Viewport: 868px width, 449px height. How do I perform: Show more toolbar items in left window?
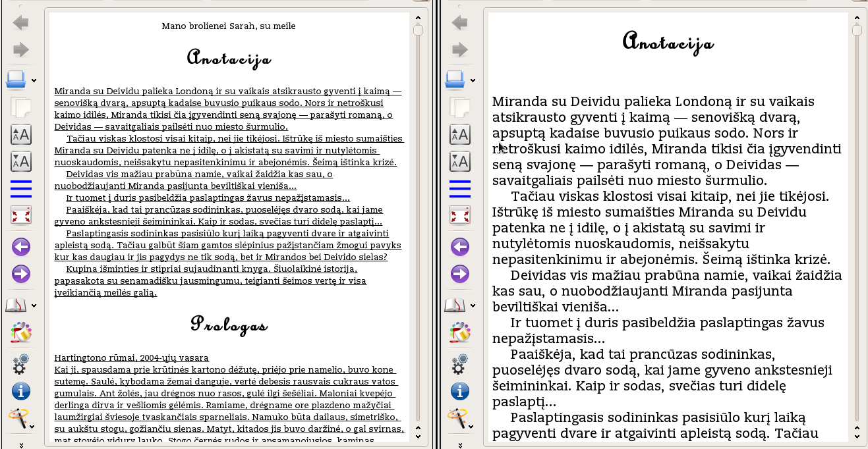click(x=21, y=444)
